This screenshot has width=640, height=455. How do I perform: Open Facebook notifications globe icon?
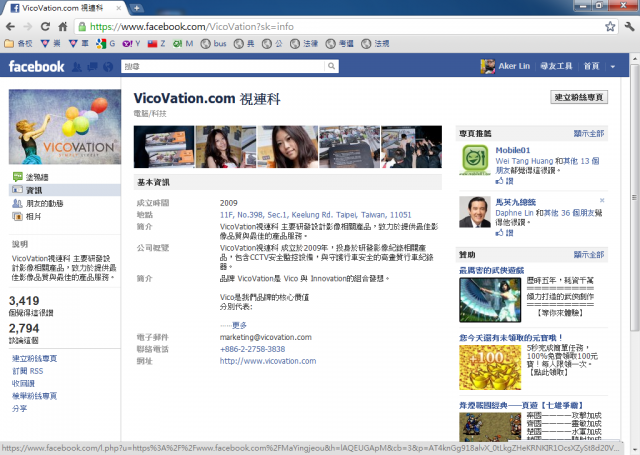[108, 67]
